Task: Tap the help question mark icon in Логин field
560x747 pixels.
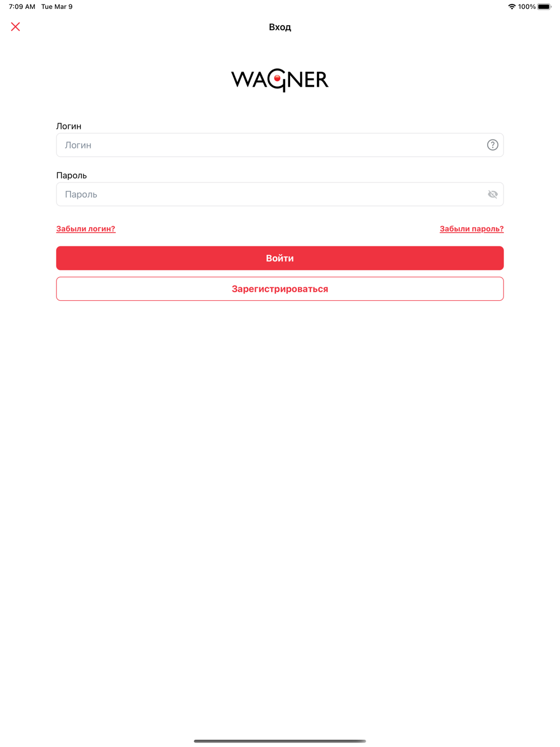Action: 492,145
